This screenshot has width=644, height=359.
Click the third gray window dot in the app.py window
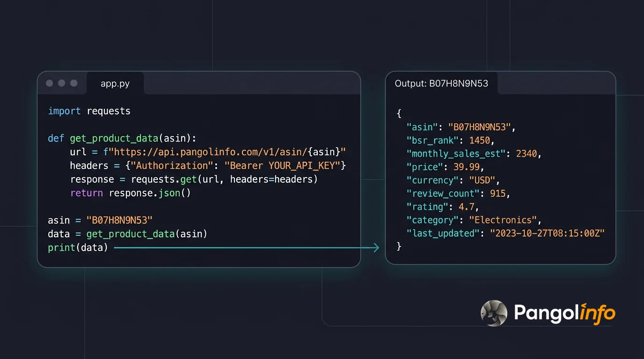point(74,83)
